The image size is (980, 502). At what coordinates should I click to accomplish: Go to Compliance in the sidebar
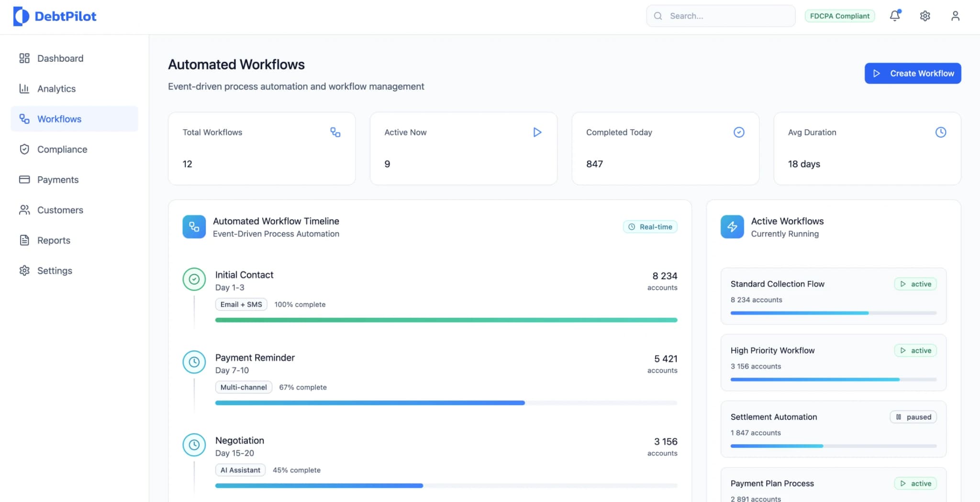click(62, 149)
